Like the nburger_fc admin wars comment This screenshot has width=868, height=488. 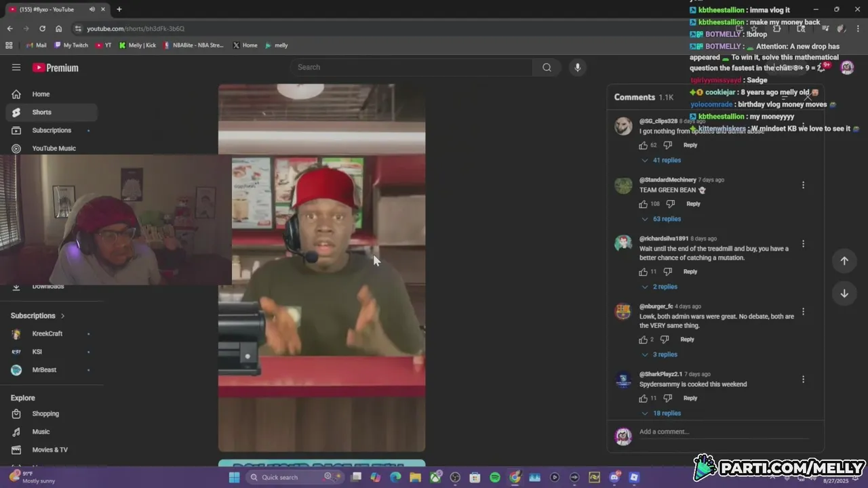point(643,340)
